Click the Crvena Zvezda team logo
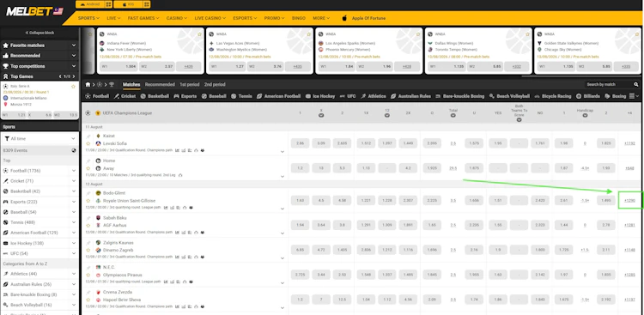 [98, 292]
